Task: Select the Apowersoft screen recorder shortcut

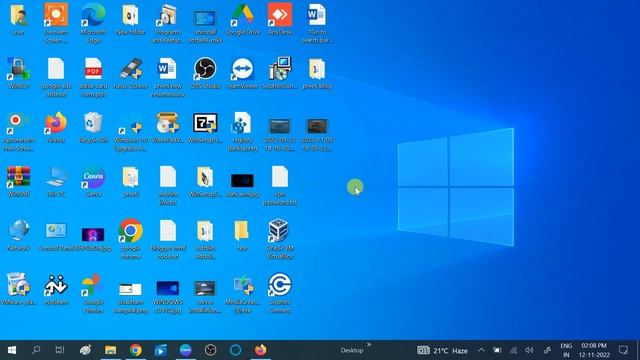Action: pyautogui.click(x=19, y=131)
